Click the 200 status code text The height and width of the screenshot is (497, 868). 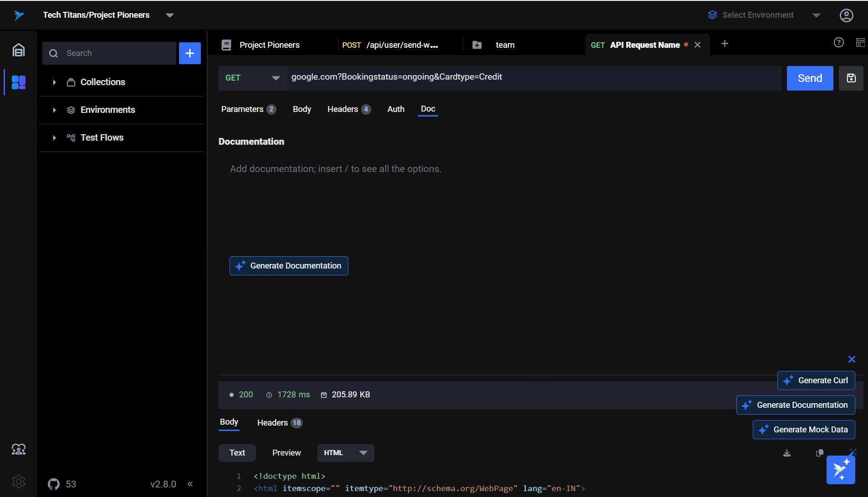[246, 395]
